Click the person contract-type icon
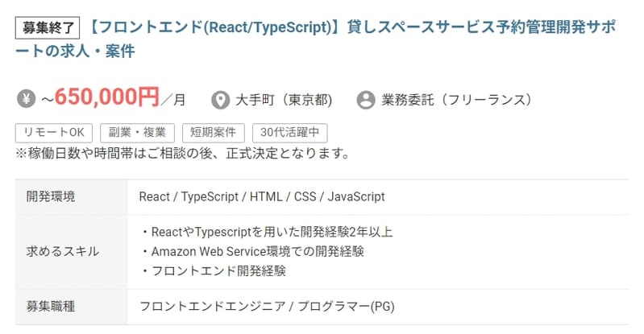This screenshot has height=334, width=644. pos(366,101)
